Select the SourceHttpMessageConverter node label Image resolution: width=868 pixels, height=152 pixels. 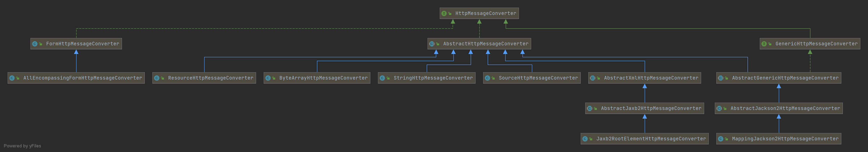click(x=538, y=78)
